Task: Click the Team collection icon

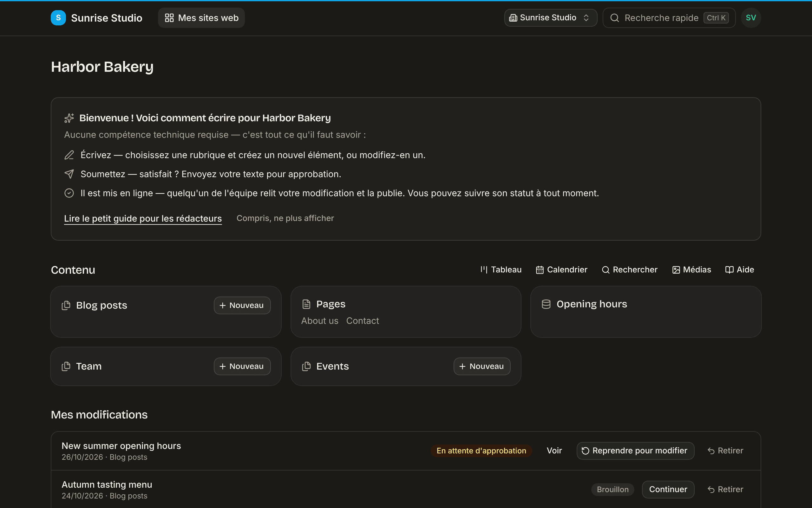Action: coord(66,366)
